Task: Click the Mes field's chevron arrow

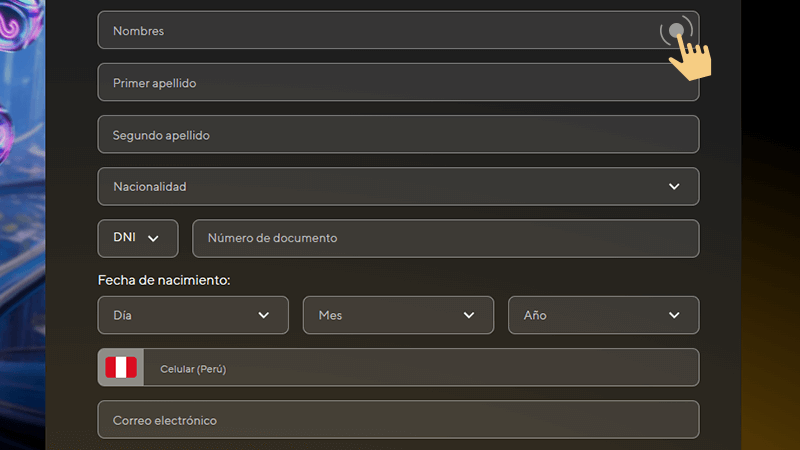Action: click(x=470, y=315)
